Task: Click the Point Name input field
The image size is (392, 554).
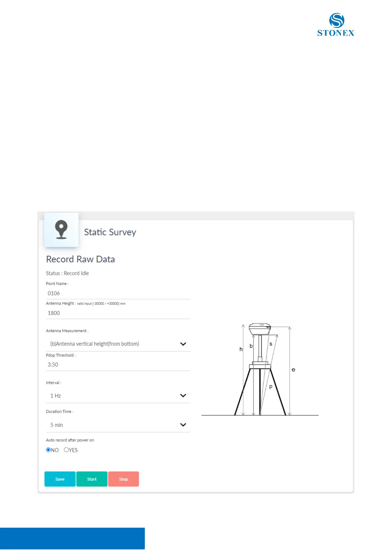Action: [x=118, y=293]
